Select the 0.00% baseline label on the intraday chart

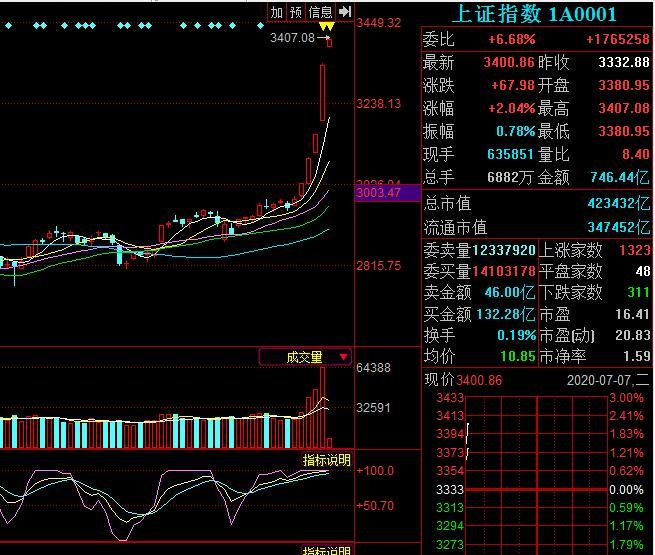point(626,489)
